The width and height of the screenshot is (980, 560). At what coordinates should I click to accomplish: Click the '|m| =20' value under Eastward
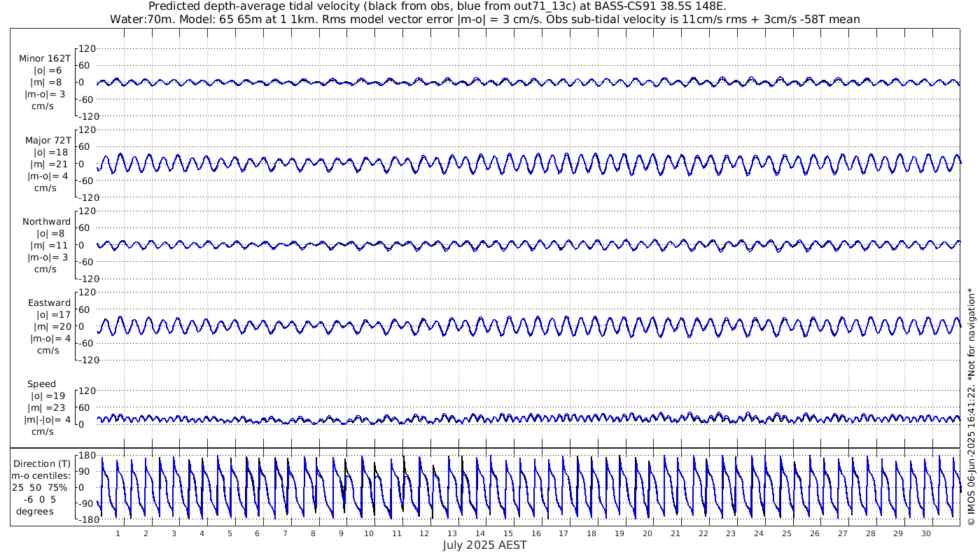tap(51, 327)
